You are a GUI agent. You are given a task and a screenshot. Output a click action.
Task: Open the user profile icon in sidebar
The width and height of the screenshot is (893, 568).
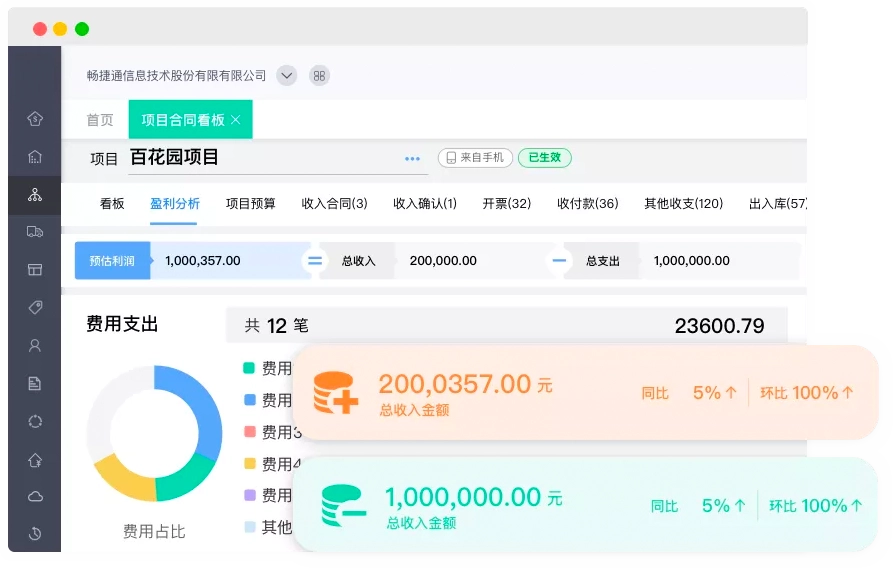point(35,345)
